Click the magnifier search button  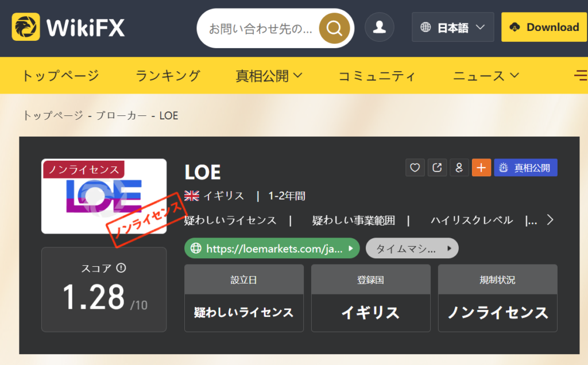pyautogui.click(x=334, y=28)
